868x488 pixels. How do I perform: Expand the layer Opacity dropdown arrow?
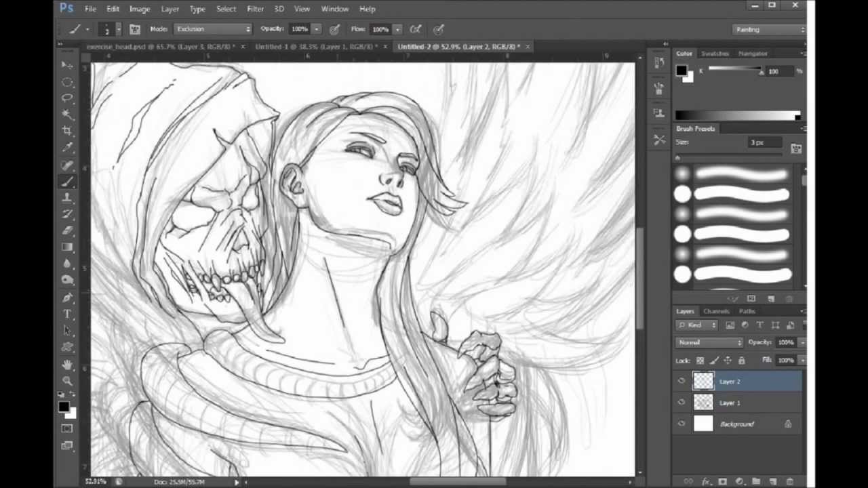click(x=802, y=342)
